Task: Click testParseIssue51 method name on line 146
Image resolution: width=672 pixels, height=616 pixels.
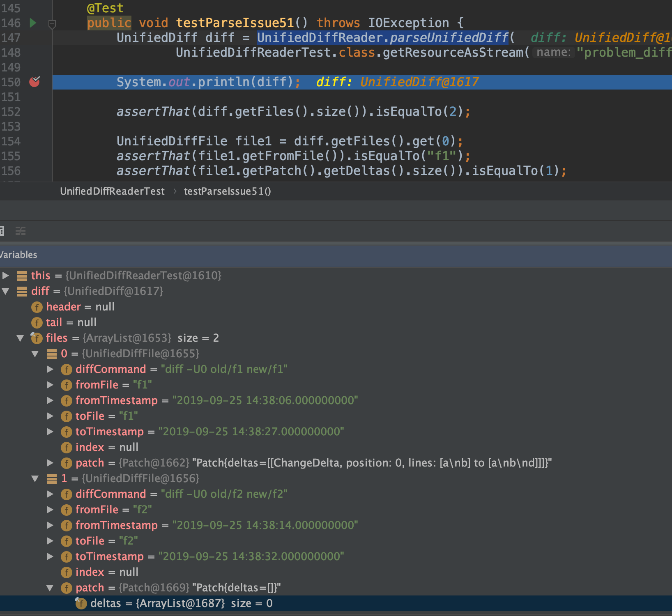Action: pos(235,23)
